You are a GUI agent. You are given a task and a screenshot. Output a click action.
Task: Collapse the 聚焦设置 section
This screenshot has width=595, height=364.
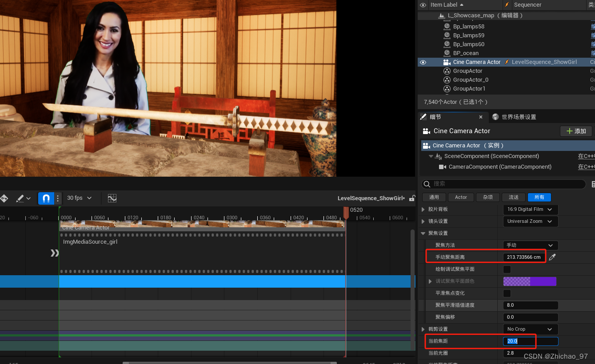point(423,233)
